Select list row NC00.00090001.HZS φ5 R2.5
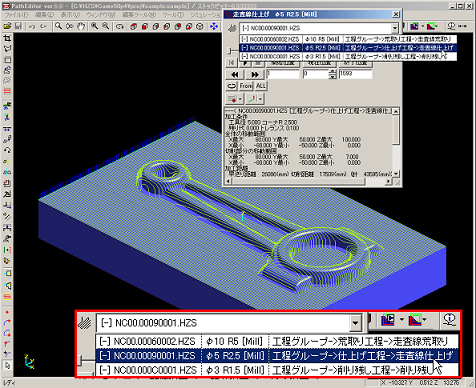Viewport: 476px width, 388px height. pos(347,48)
